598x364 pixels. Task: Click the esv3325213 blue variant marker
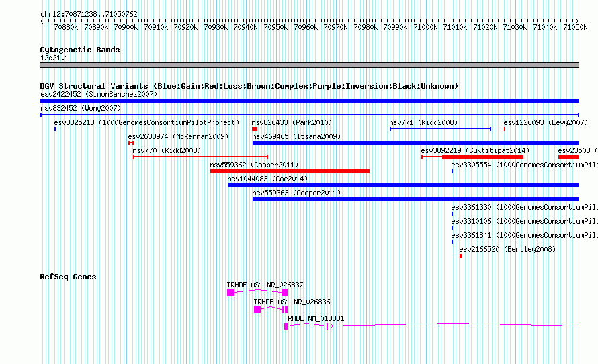point(55,129)
